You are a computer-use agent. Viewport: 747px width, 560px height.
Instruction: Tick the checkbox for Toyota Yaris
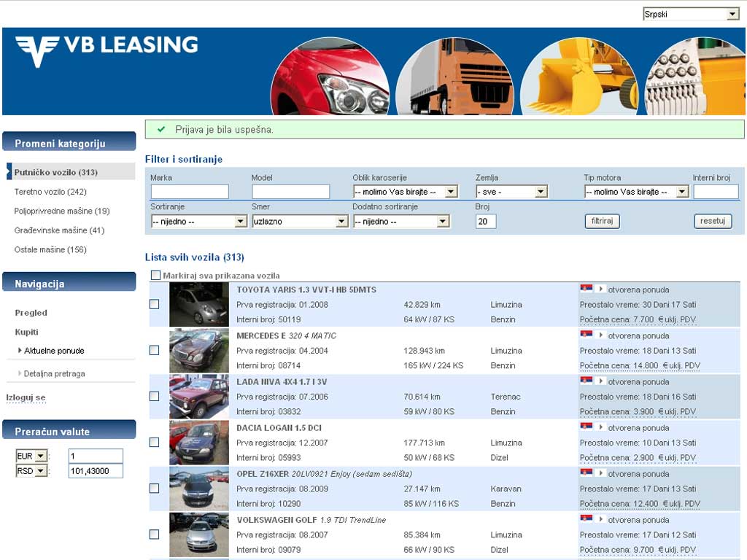coord(155,304)
